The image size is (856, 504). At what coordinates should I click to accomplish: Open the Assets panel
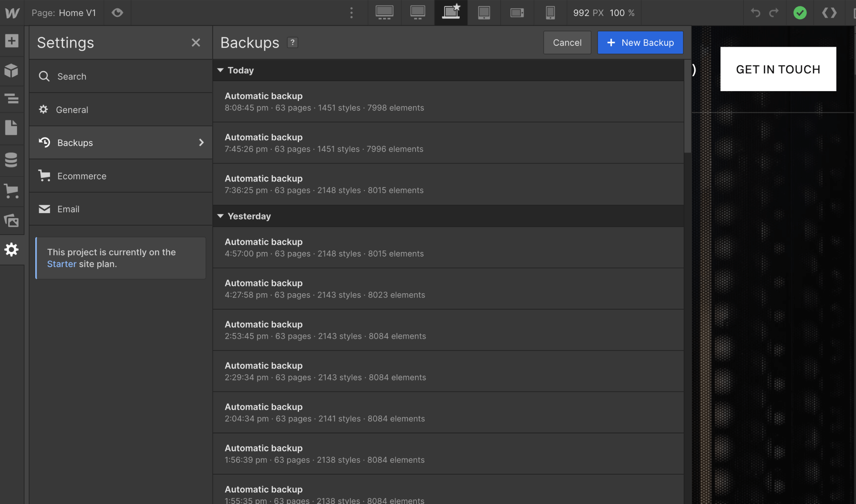click(x=10, y=220)
